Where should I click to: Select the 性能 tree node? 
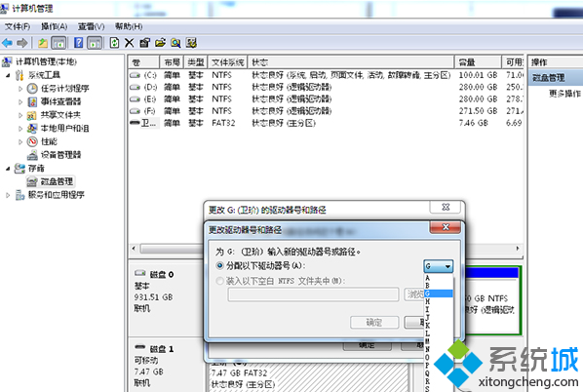[49, 141]
